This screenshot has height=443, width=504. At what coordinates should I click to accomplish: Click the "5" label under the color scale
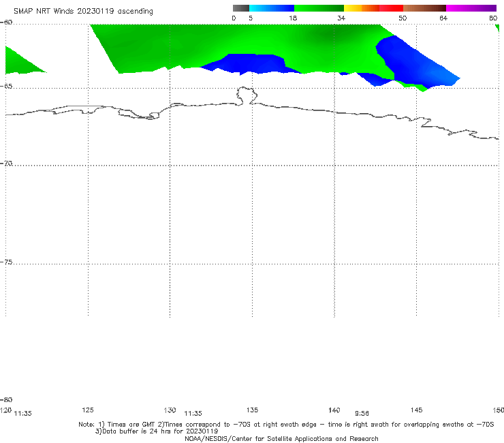[x=251, y=18]
